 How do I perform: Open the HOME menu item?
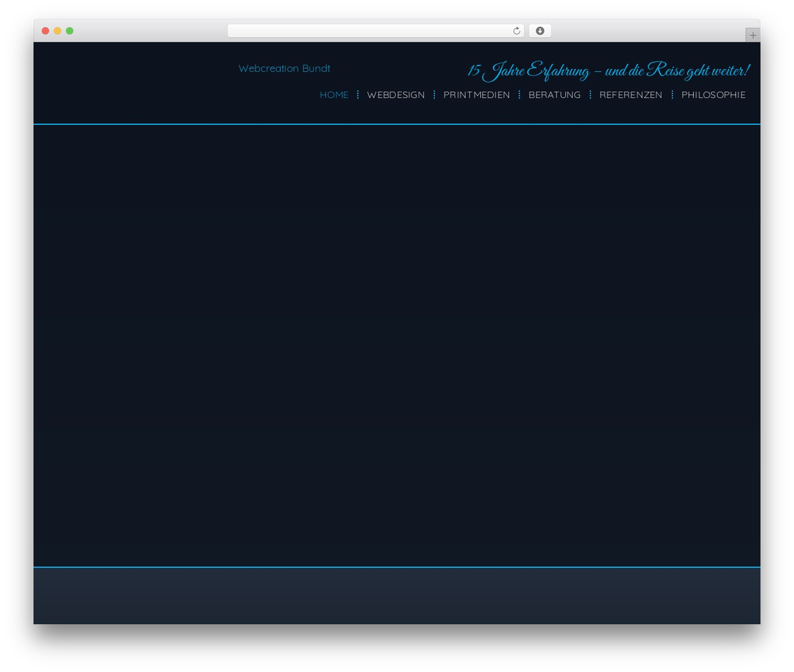coord(334,95)
